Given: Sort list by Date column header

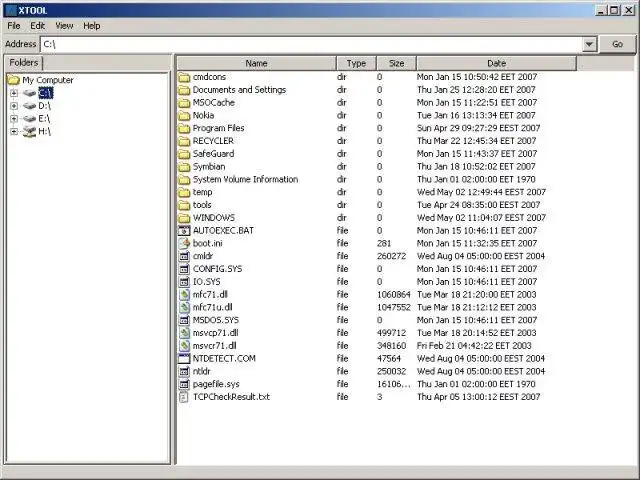Looking at the screenshot, I should (x=496, y=63).
